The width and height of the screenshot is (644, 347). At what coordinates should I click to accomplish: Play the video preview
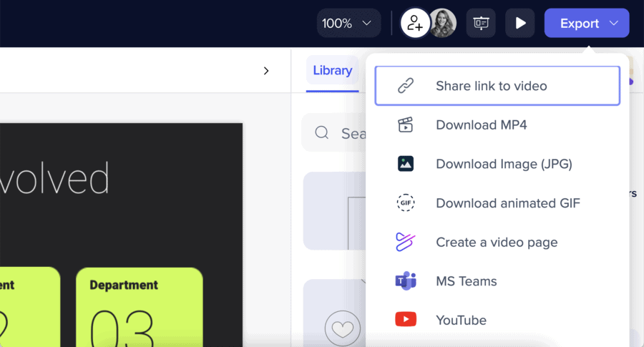[520, 24]
